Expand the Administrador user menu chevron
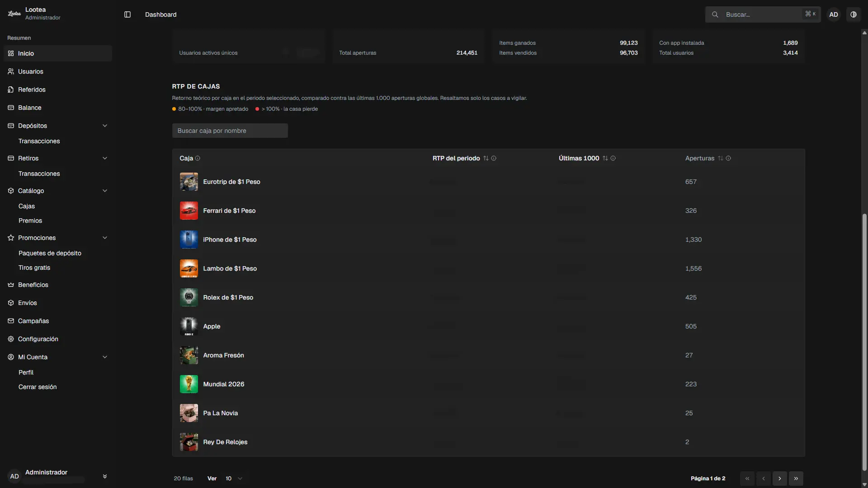 (x=105, y=476)
